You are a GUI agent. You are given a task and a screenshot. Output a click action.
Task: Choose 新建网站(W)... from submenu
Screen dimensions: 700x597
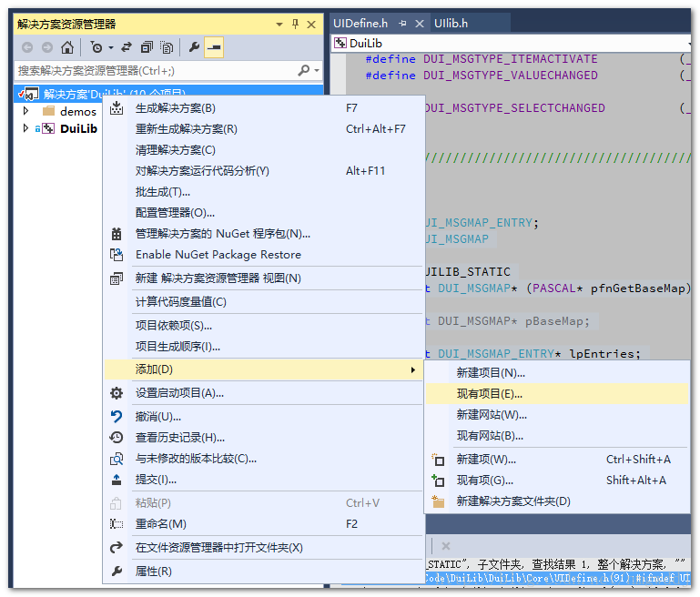(557, 415)
